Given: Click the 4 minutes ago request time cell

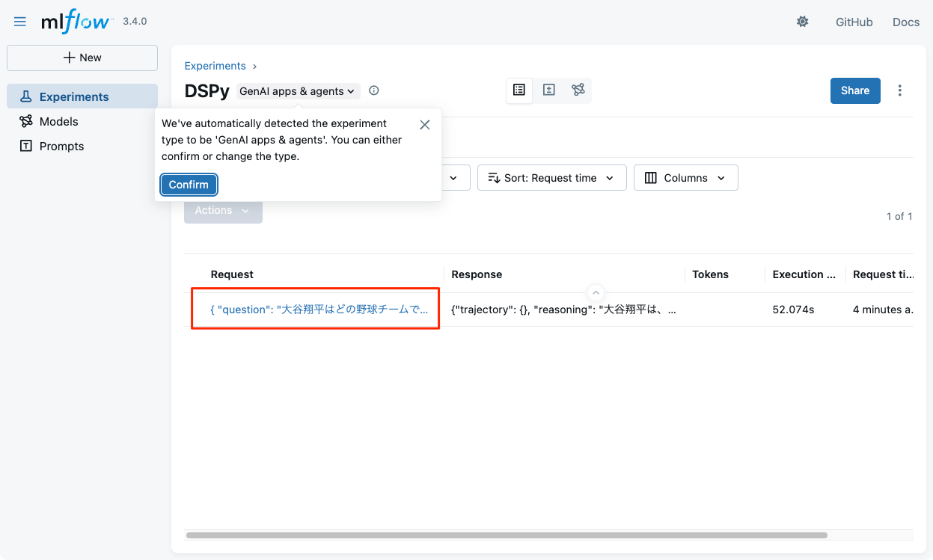Looking at the screenshot, I should pyautogui.click(x=883, y=310).
